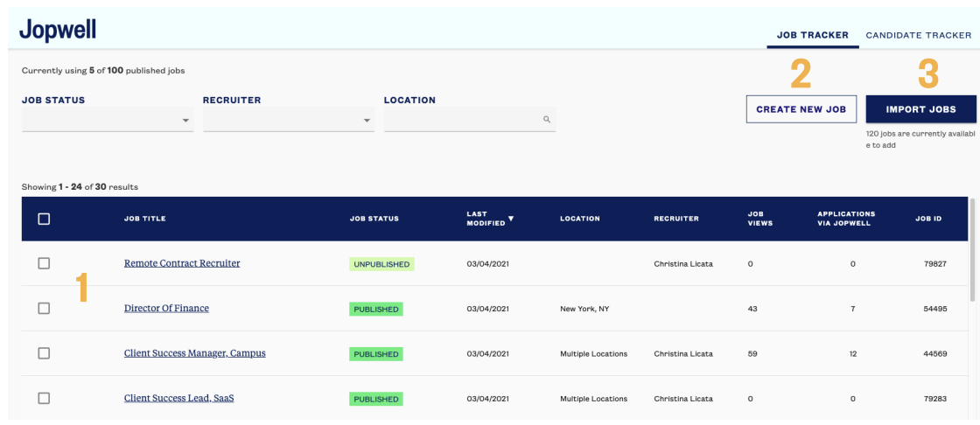
Task: Click the Job Status column header
Action: [x=374, y=219]
